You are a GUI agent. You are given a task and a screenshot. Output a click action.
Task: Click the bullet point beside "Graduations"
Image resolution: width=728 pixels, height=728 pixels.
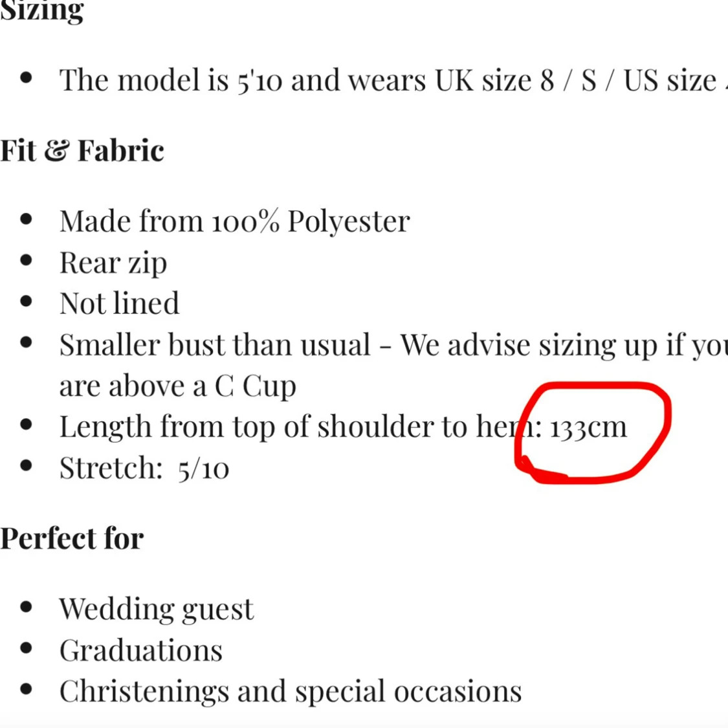pos(27,648)
